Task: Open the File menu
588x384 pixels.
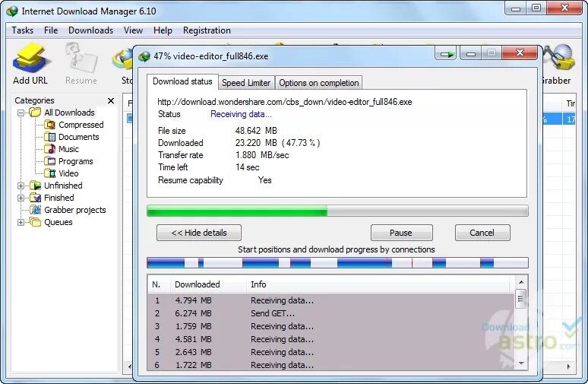Action: pos(51,30)
